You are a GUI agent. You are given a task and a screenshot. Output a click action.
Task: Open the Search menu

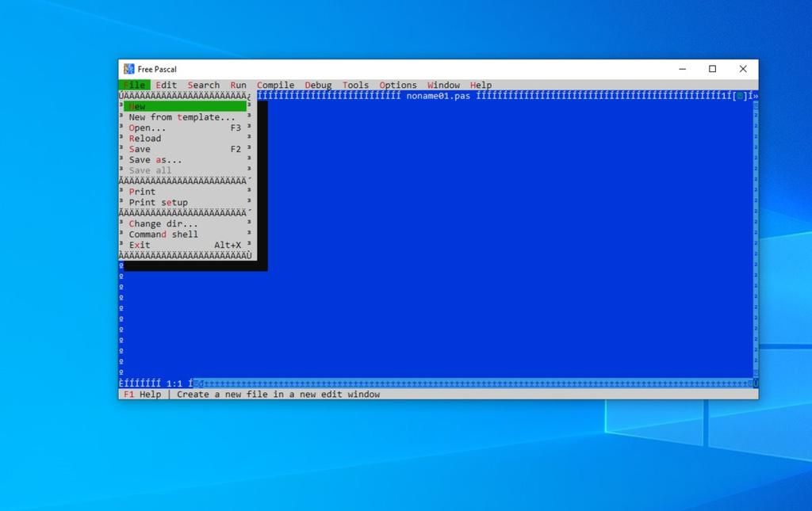click(204, 85)
